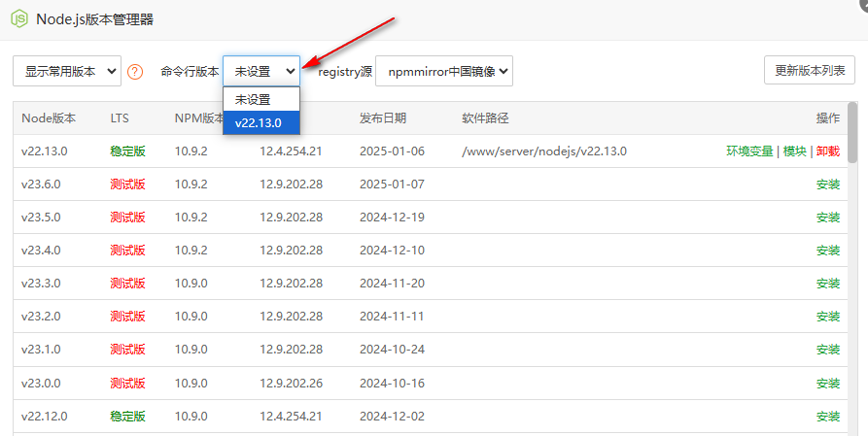This screenshot has width=868, height=436.
Task: Install Node version v23.5.0
Action: click(x=827, y=217)
